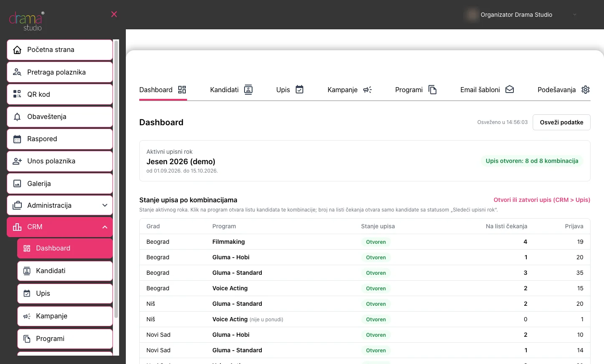This screenshot has width=604, height=364.
Task: Click the user avatar in the top bar
Action: click(472, 15)
